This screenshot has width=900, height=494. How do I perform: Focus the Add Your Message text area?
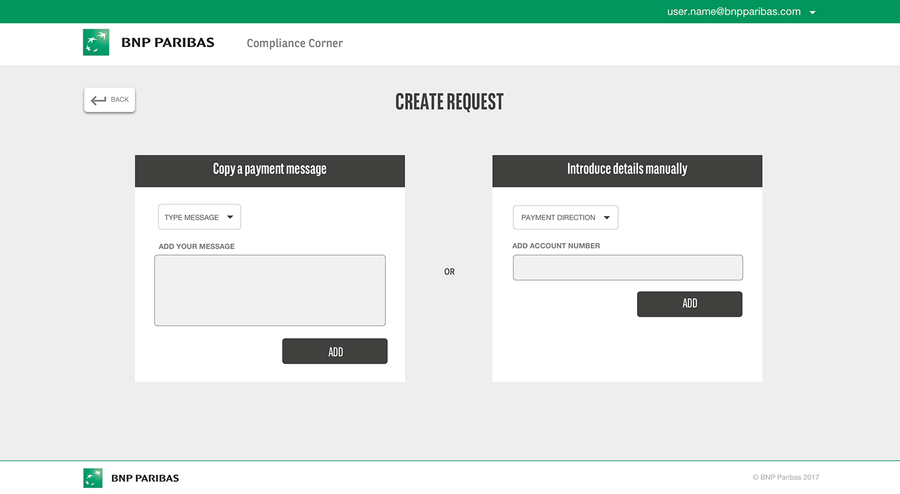tap(270, 290)
